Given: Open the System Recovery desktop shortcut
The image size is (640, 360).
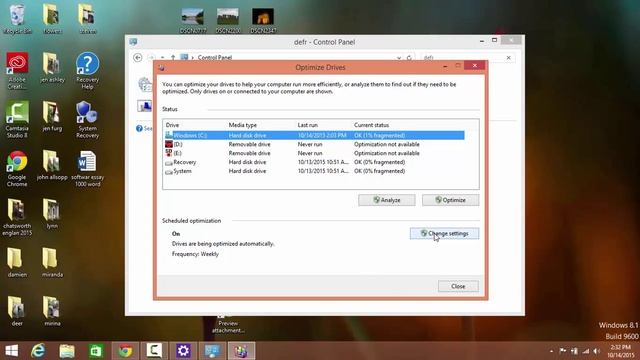Looking at the screenshot, I should [x=87, y=119].
